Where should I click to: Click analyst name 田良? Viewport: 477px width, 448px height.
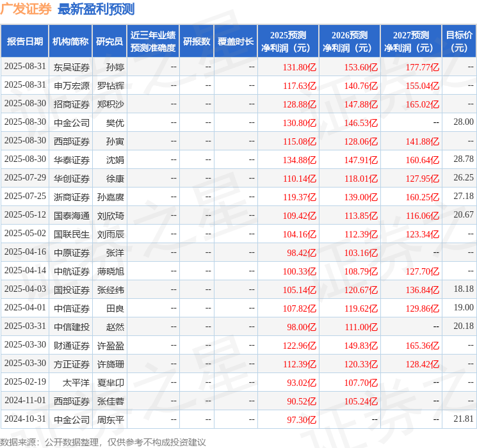(115, 308)
